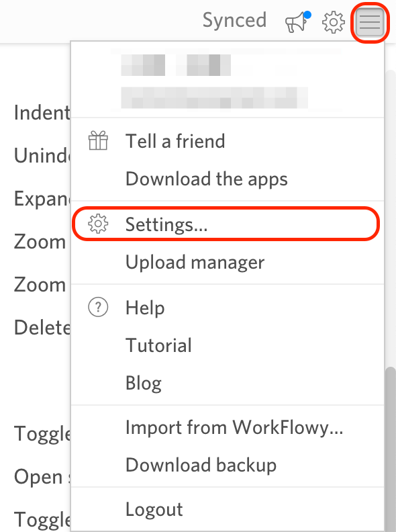Click the question mark icon beside Help
This screenshot has height=532, width=396.
pos(98,308)
